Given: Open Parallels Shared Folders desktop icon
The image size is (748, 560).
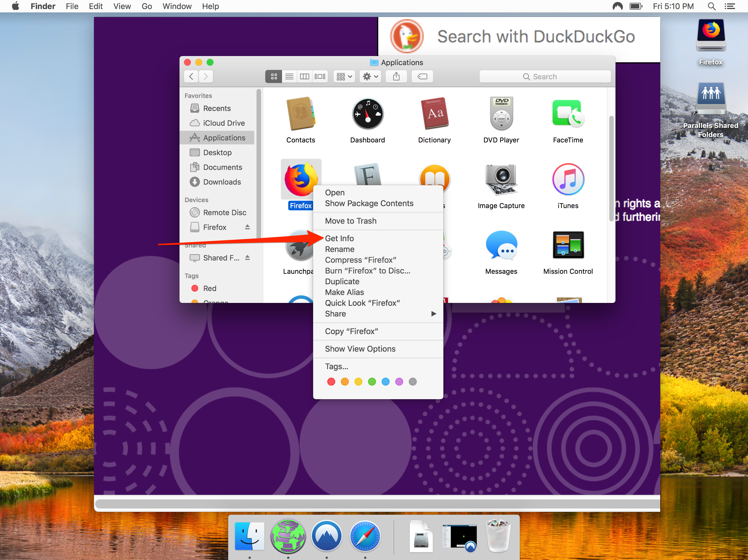Looking at the screenshot, I should 711,99.
